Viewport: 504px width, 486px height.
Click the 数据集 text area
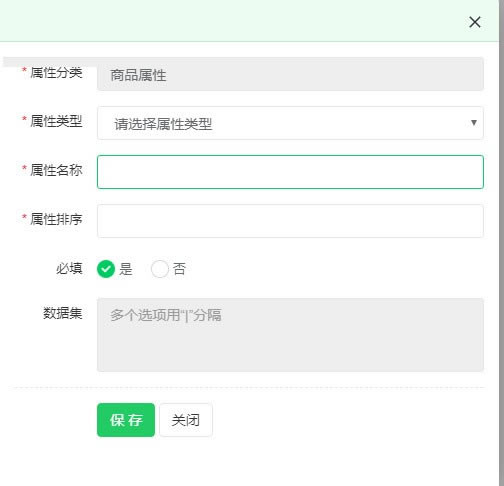(290, 335)
